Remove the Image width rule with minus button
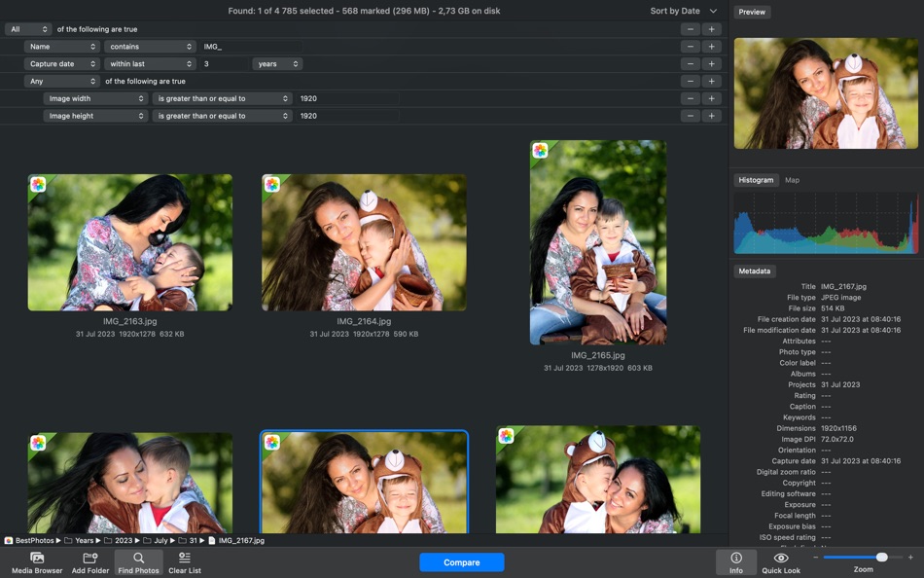The width and height of the screenshot is (924, 578). click(x=691, y=98)
